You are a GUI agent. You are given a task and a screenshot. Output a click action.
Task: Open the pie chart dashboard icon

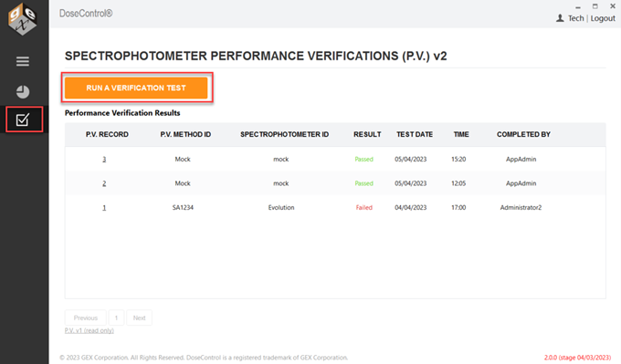pyautogui.click(x=23, y=92)
